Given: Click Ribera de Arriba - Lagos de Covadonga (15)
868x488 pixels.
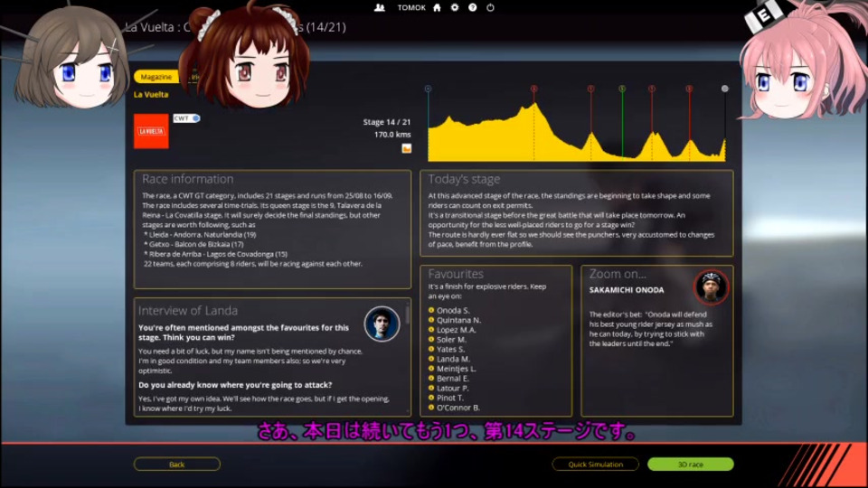Looking at the screenshot, I should click(x=216, y=254).
